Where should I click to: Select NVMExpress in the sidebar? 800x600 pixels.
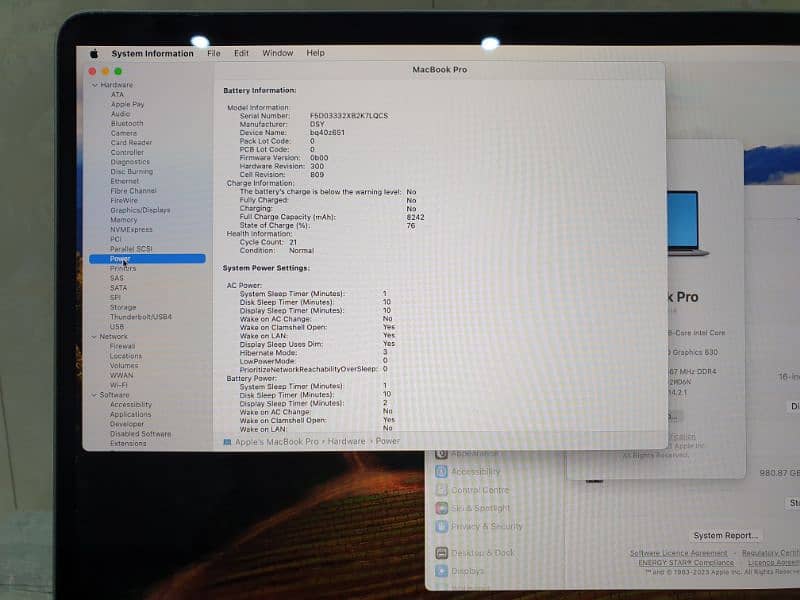coord(131,230)
